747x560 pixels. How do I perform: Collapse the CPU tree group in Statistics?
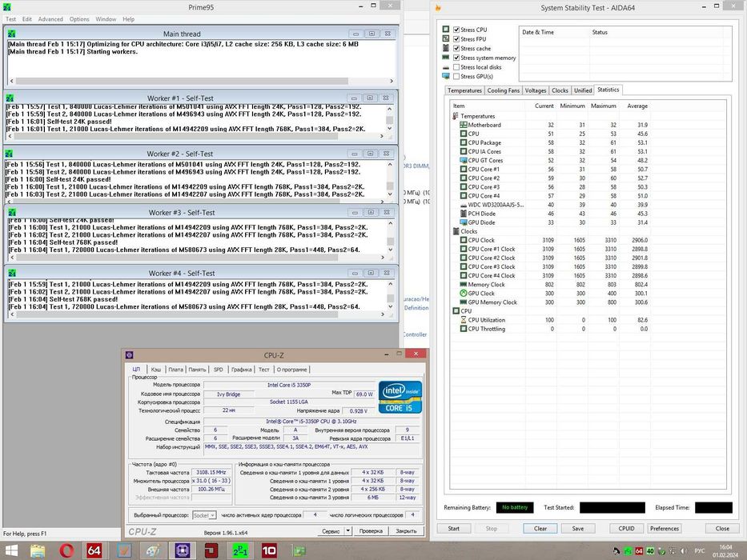(x=455, y=311)
